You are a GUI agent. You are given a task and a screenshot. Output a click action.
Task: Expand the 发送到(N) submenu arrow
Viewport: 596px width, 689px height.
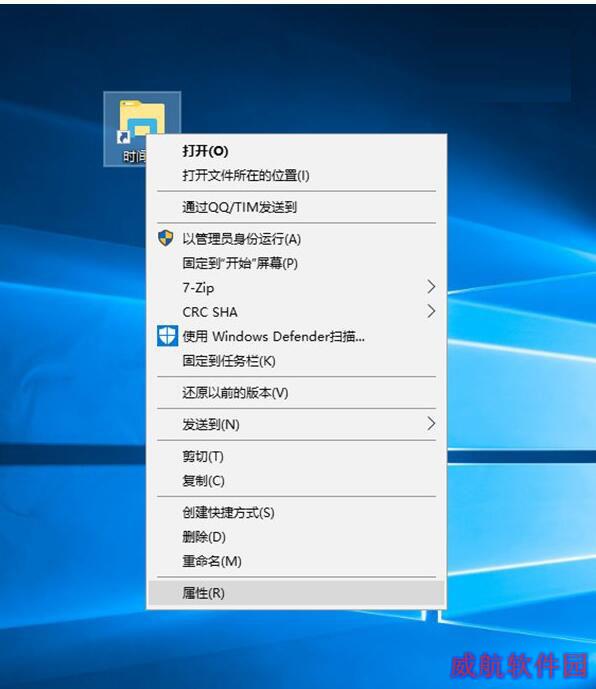click(x=431, y=424)
